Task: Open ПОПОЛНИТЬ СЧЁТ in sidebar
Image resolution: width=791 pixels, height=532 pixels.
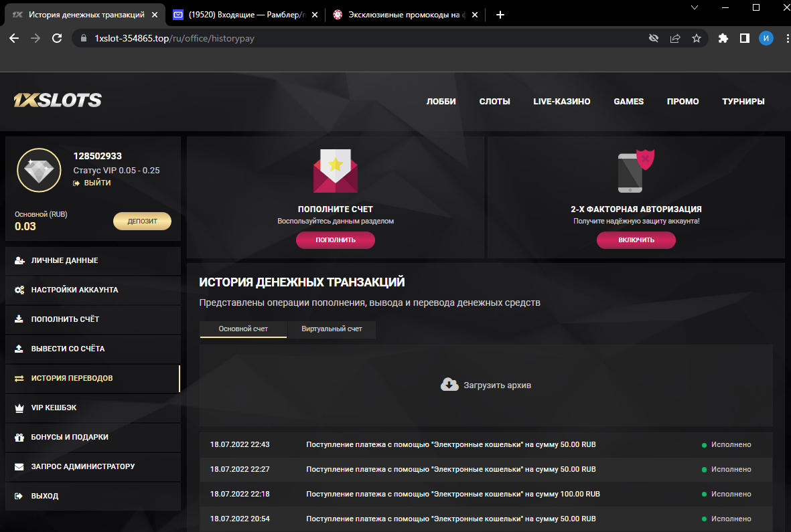Action: [93, 319]
